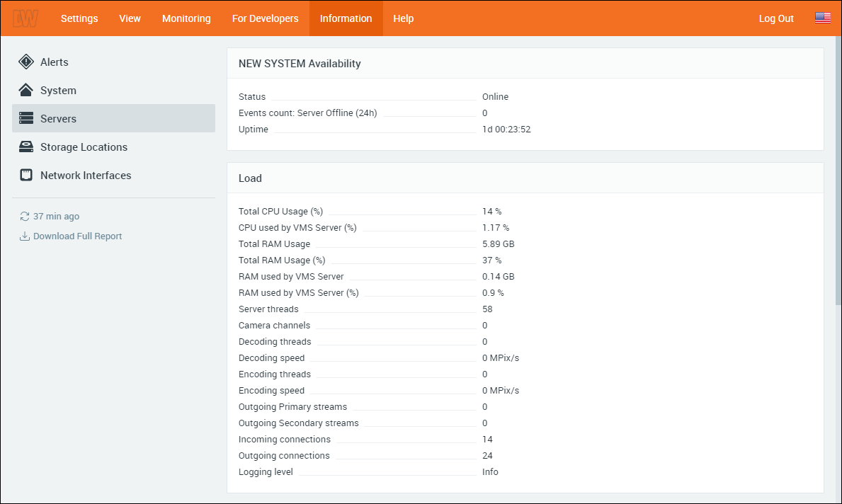Select Network Interfaces in the sidebar
The width and height of the screenshot is (842, 504).
[x=86, y=176]
